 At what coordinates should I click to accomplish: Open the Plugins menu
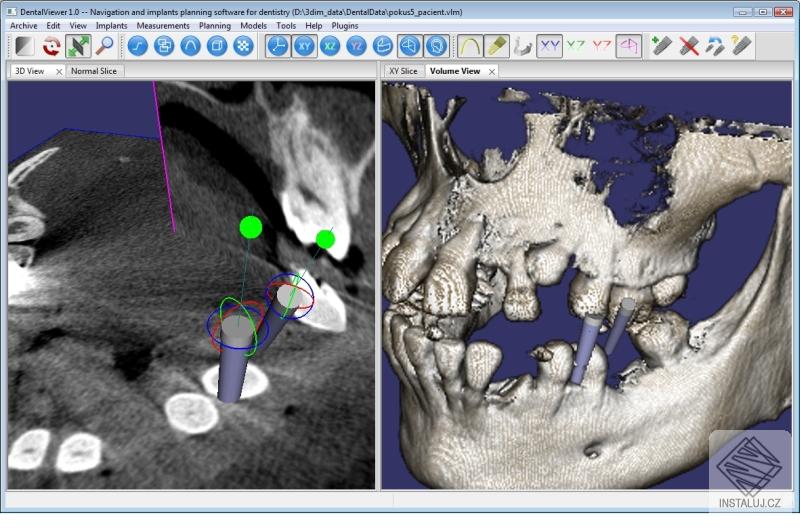tap(345, 26)
